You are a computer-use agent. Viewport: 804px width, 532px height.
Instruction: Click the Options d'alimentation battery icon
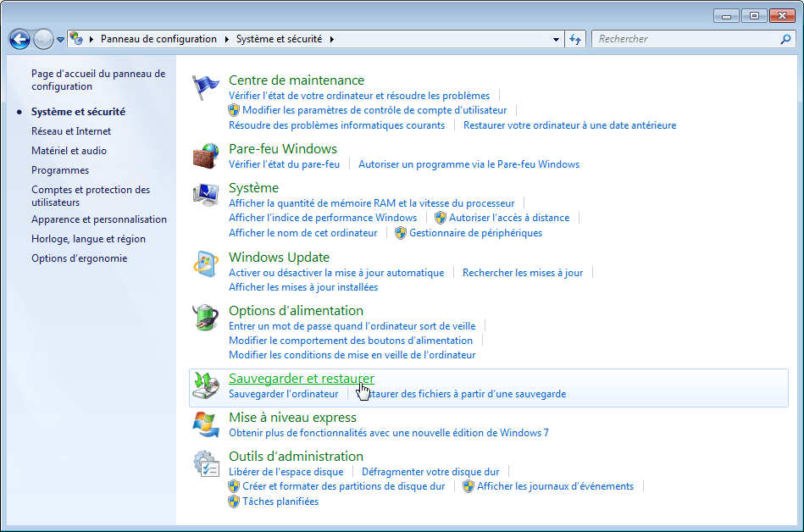point(206,318)
